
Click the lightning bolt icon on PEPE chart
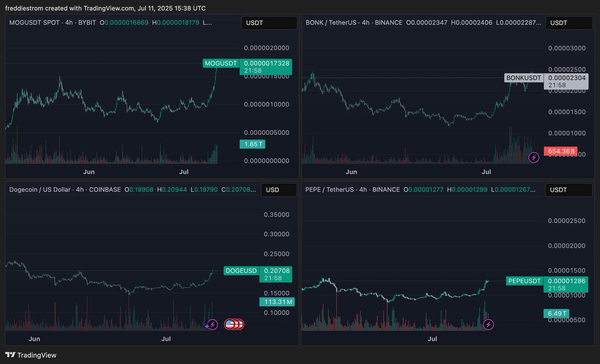coord(488,325)
